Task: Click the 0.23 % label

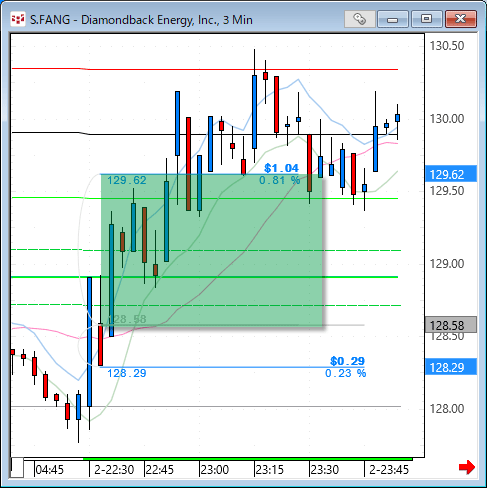Action: 345,373
